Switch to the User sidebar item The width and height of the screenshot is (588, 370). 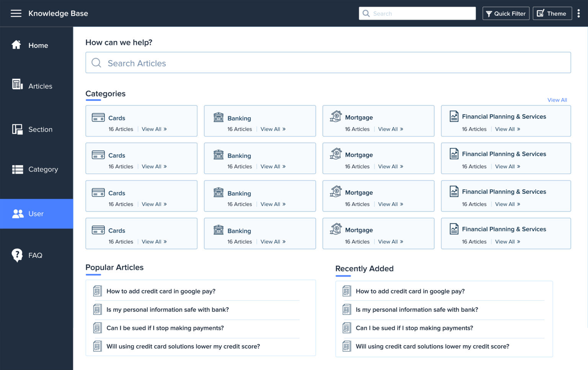point(36,214)
